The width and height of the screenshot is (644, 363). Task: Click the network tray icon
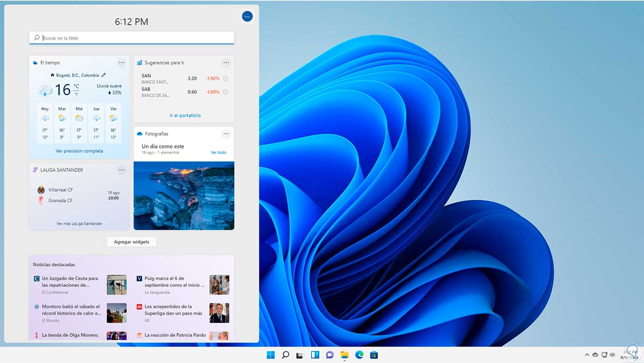(x=604, y=354)
